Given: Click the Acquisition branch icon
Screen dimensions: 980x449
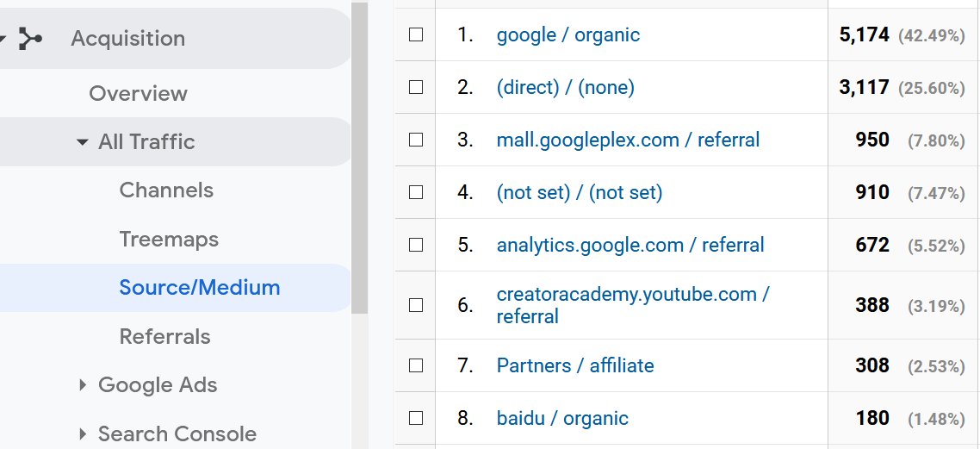Looking at the screenshot, I should click(x=30, y=38).
